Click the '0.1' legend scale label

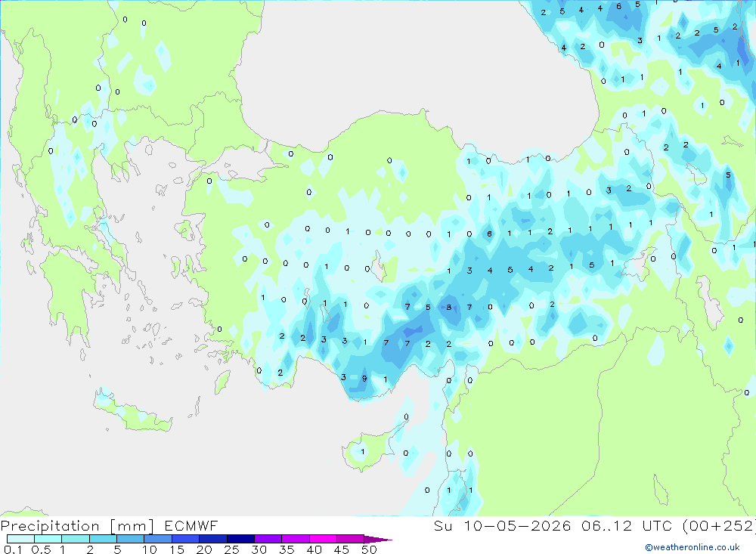[13, 549]
